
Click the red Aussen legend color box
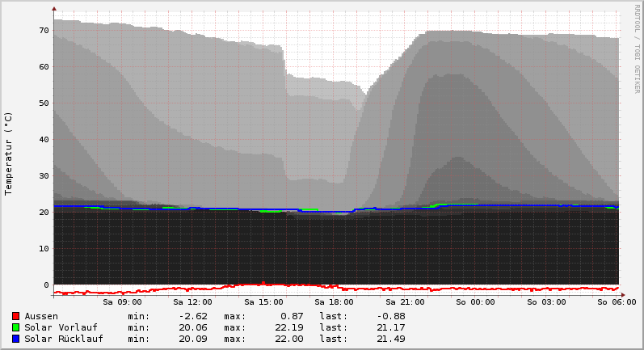15,316
